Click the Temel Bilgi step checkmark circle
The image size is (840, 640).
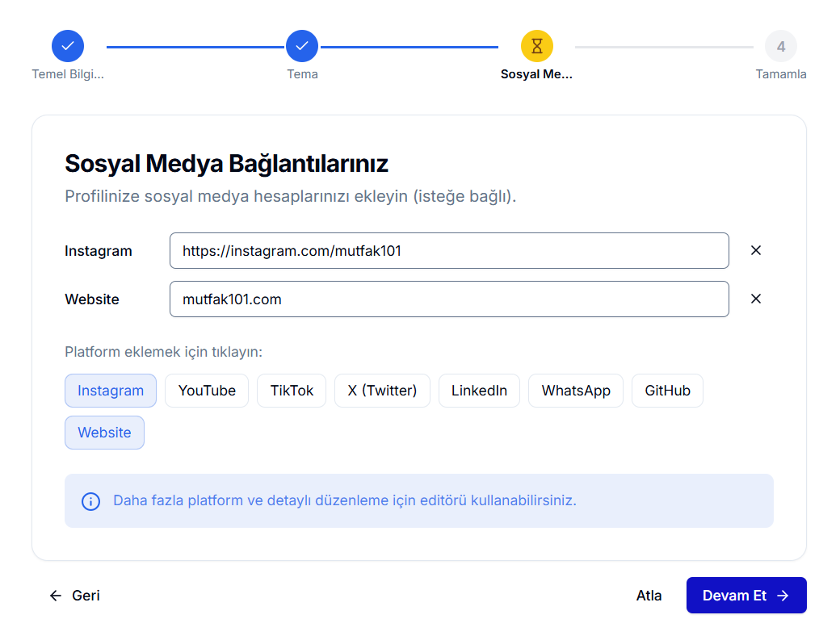[x=68, y=46]
